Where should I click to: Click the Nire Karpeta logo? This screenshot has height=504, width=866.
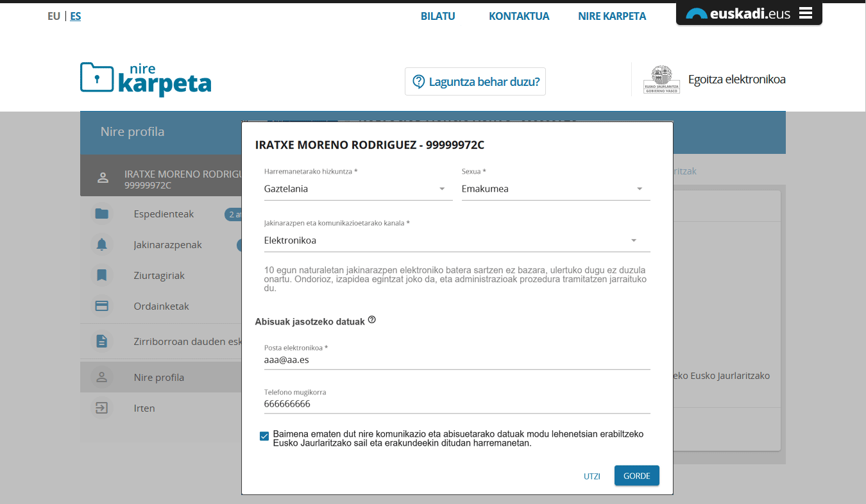click(146, 80)
